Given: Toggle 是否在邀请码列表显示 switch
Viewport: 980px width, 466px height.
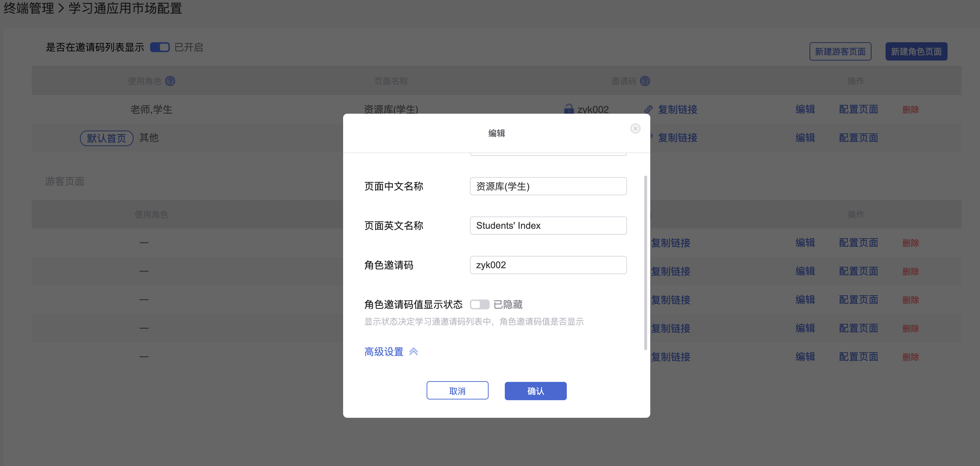Looking at the screenshot, I should (160, 47).
